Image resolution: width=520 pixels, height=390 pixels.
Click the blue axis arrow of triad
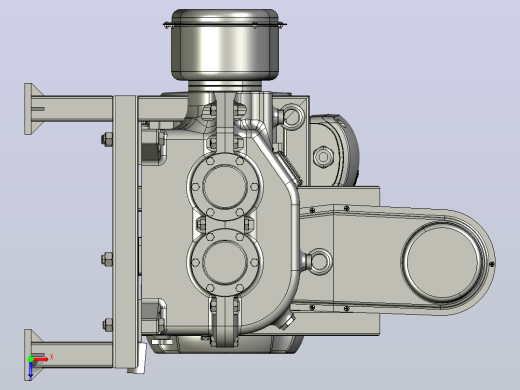pyautogui.click(x=30, y=371)
